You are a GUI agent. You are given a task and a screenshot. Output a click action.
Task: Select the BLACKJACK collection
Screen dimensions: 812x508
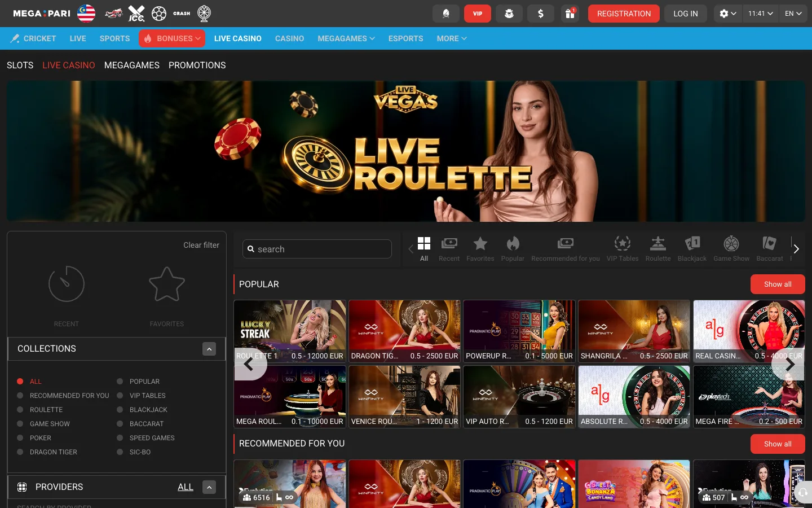pyautogui.click(x=142, y=410)
